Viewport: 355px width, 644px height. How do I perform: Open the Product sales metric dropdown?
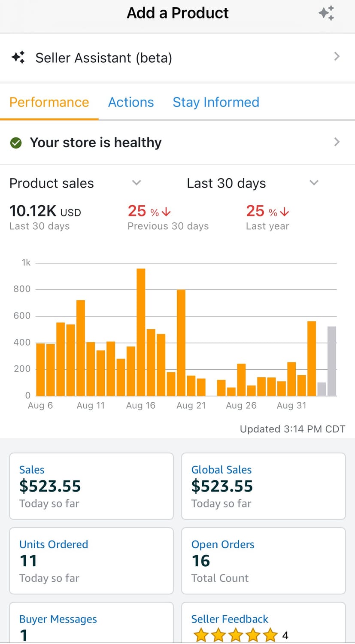(x=137, y=183)
